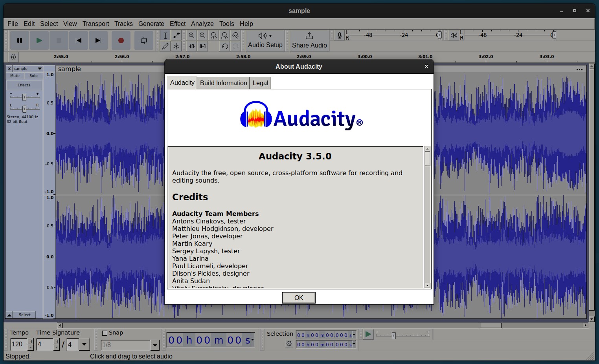Start playback with the green Play button
Viewport: 599px width, 364px height.
point(39,40)
